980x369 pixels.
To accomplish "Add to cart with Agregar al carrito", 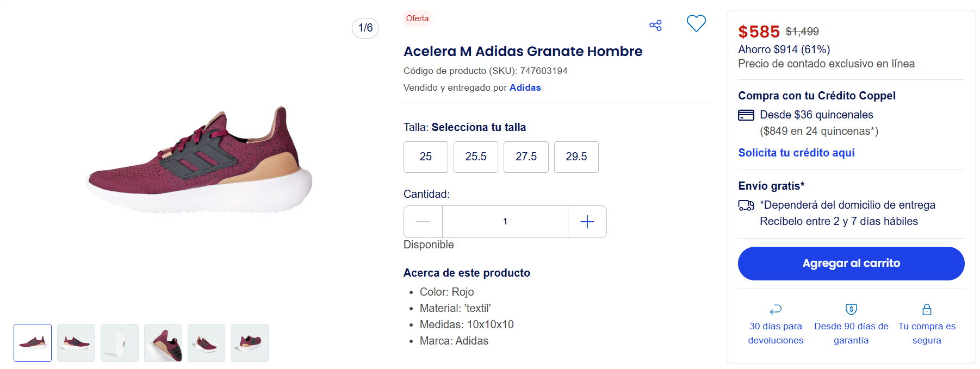I will [851, 264].
